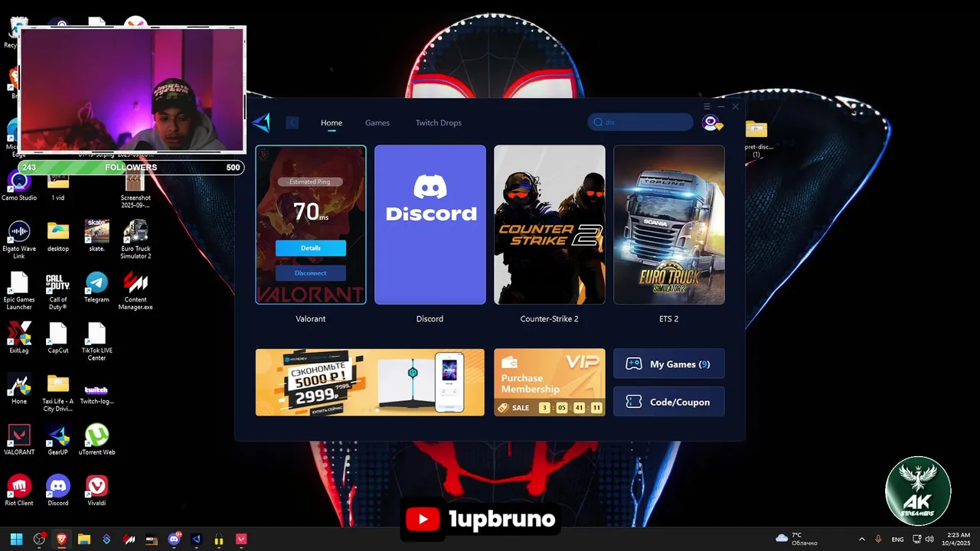This screenshot has height=551, width=980.
Task: Open Discord from the taskbar
Action: pos(174,539)
